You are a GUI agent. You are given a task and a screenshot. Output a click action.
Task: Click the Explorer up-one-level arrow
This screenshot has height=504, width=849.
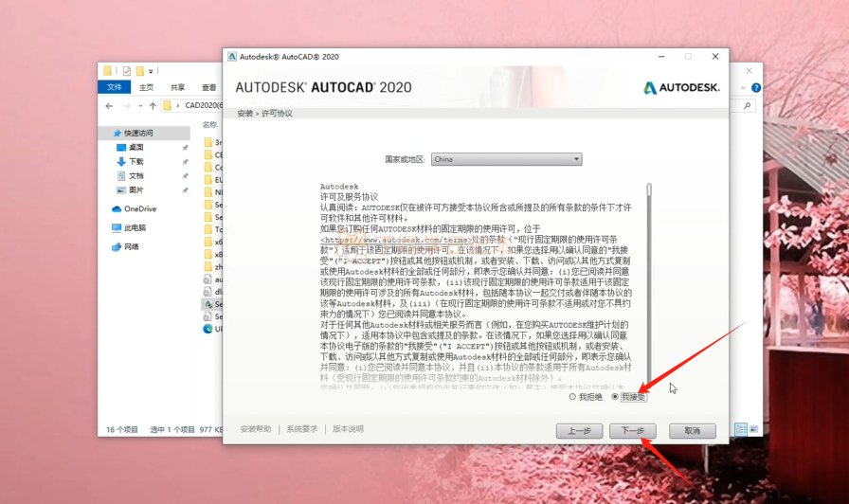(x=153, y=105)
